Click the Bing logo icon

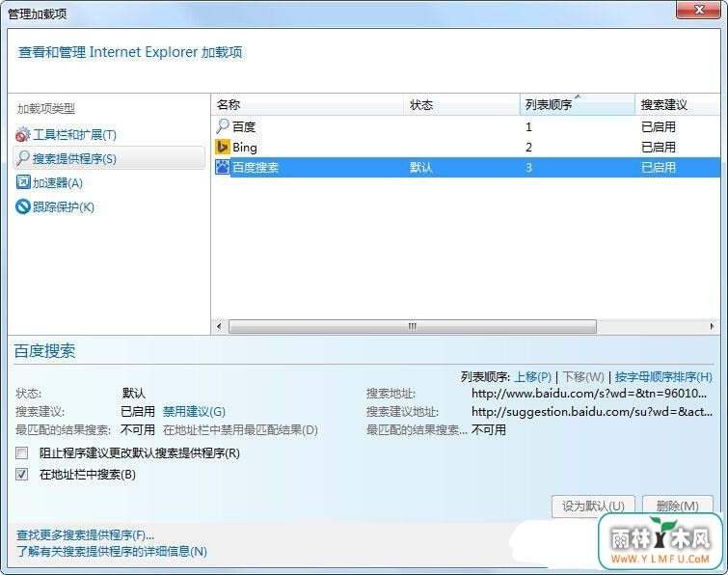(x=223, y=147)
